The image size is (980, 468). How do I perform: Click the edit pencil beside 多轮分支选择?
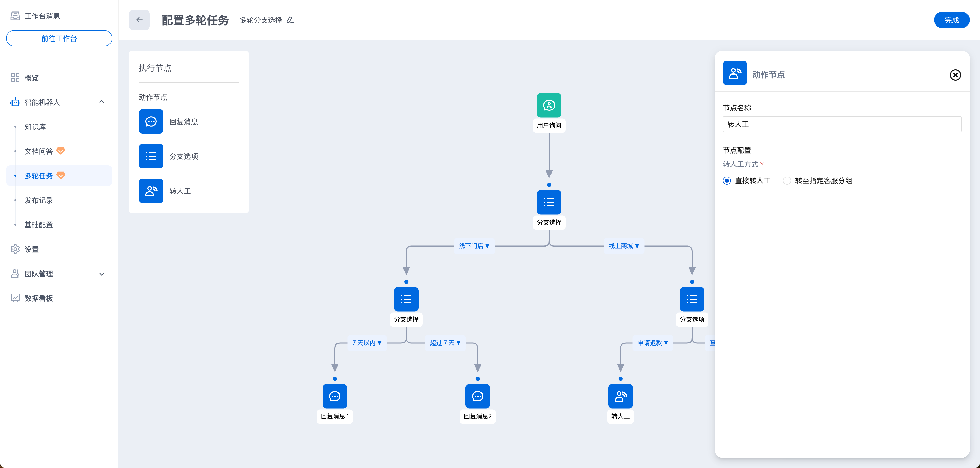(290, 20)
